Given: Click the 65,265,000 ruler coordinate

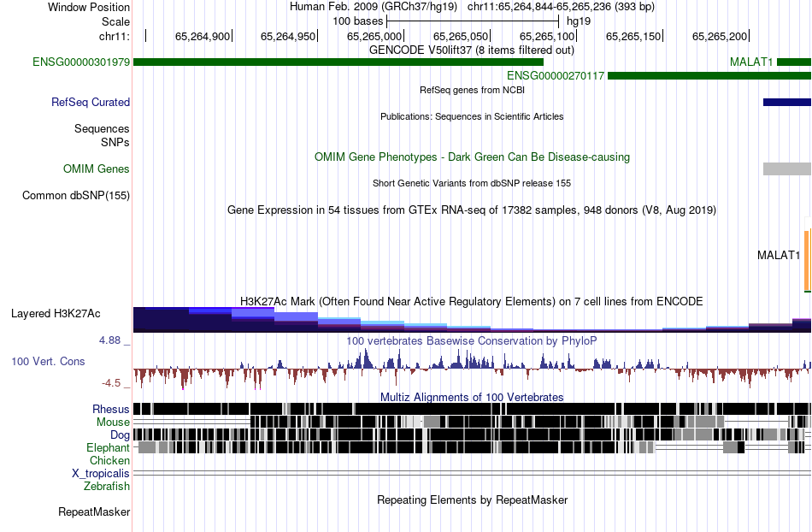Looking at the screenshot, I should click(x=374, y=36).
